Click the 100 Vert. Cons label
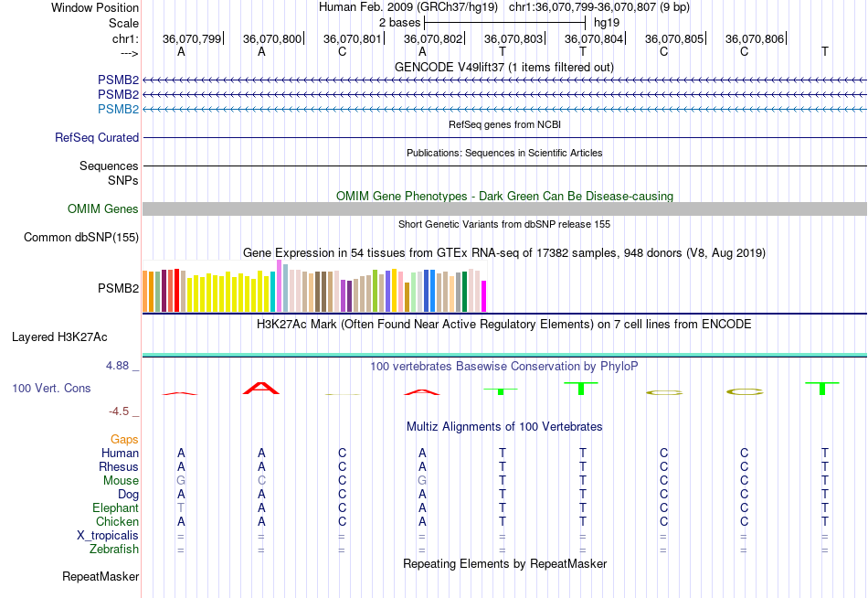 pos(51,388)
